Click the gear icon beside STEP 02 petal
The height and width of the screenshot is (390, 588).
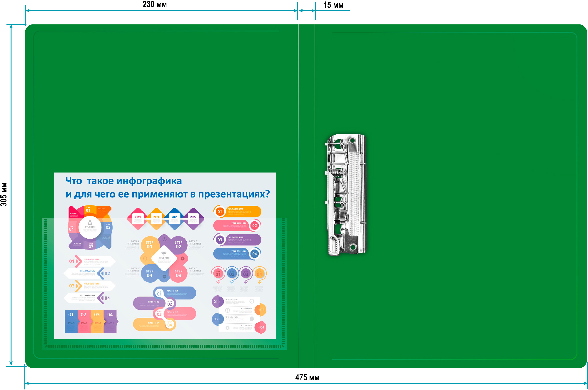point(183,259)
